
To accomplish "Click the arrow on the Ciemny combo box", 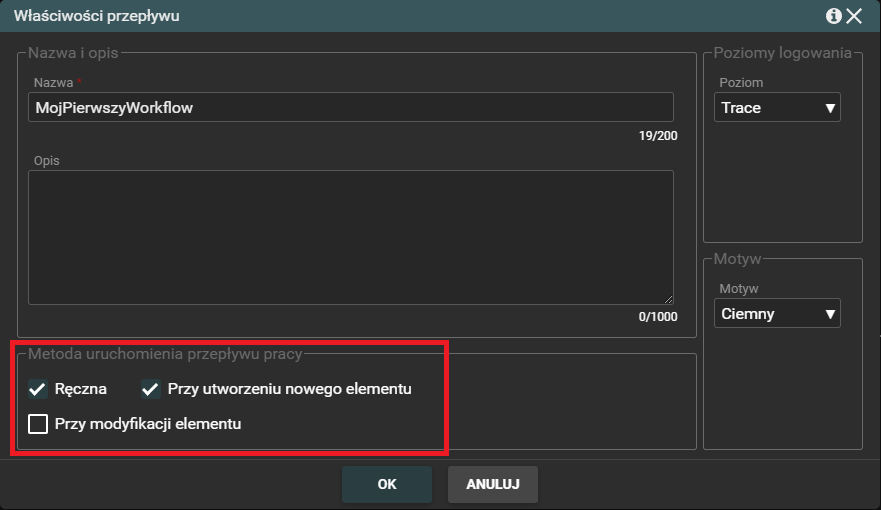I will click(x=829, y=314).
